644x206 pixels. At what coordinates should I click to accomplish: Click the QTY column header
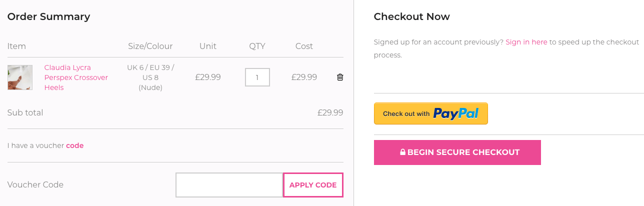(x=257, y=46)
